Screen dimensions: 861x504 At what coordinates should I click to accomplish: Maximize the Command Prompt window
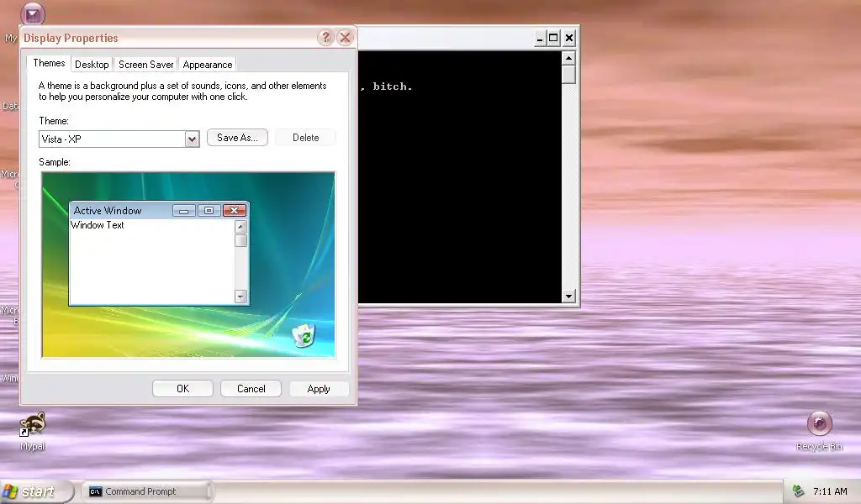(x=553, y=38)
